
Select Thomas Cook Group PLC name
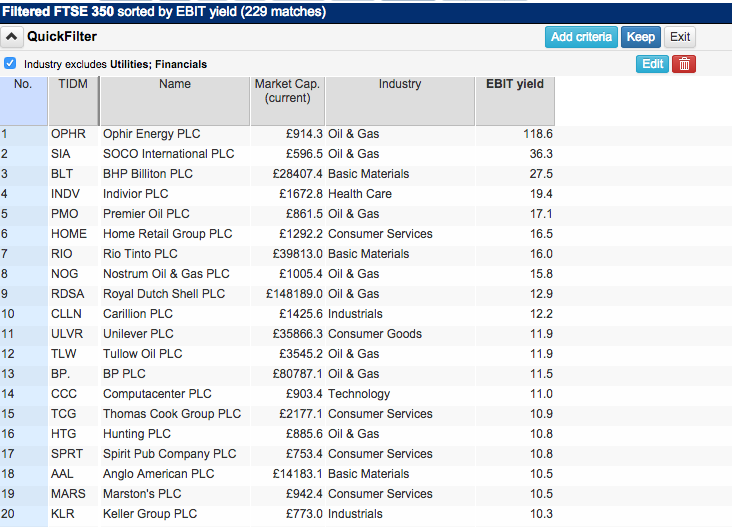point(172,414)
